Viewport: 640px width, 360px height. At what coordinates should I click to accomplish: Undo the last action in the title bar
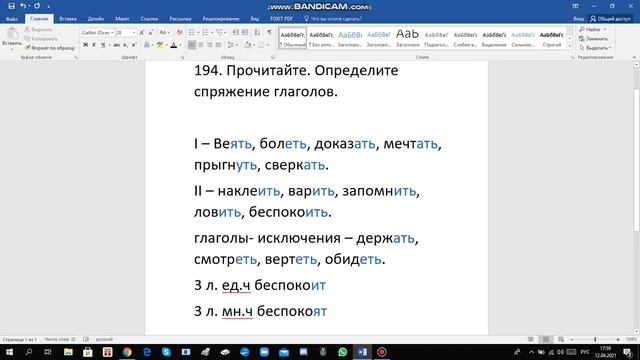point(23,6)
